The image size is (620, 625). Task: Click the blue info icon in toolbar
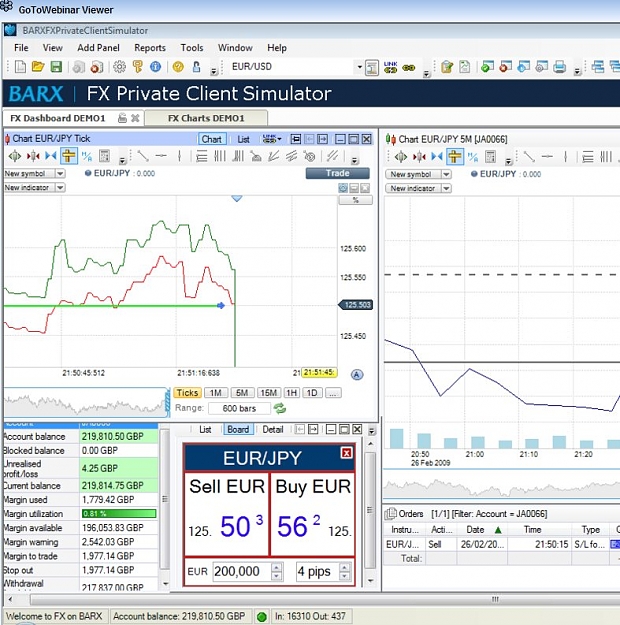coord(155,67)
